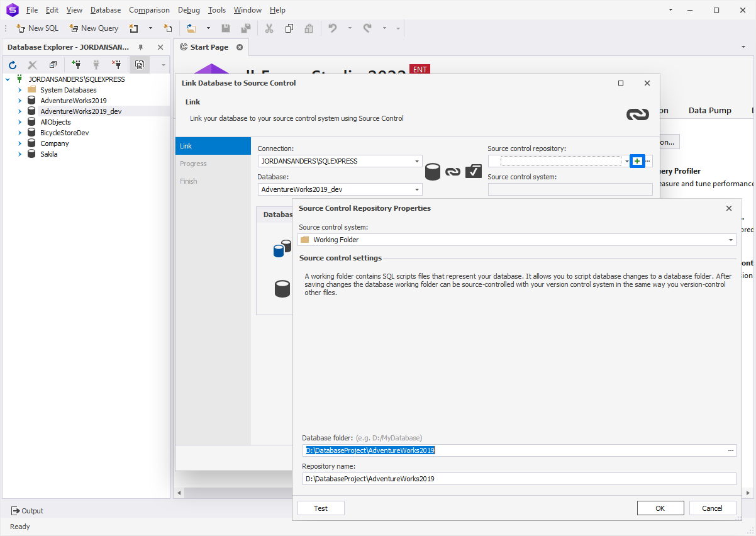Image resolution: width=756 pixels, height=536 pixels.
Task: Open the Connection dropdown in Link dialog
Action: pos(418,161)
